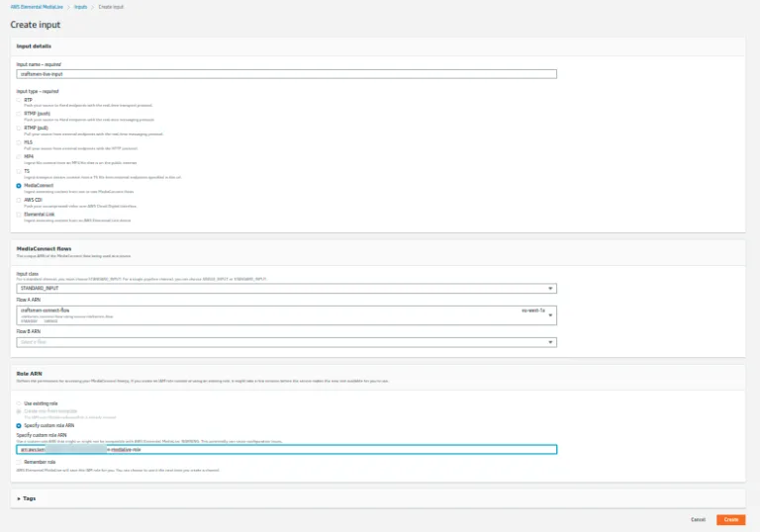Click the Create input page title

click(x=36, y=25)
